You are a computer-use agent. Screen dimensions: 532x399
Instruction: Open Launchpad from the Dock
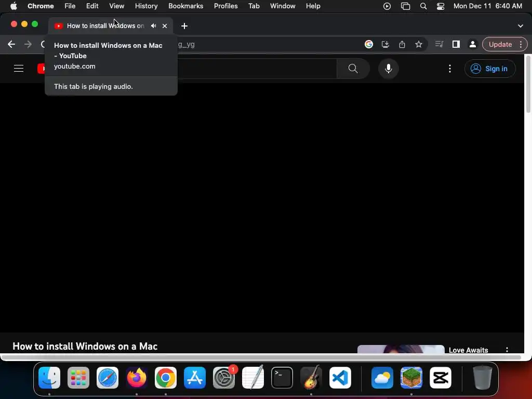click(x=78, y=378)
